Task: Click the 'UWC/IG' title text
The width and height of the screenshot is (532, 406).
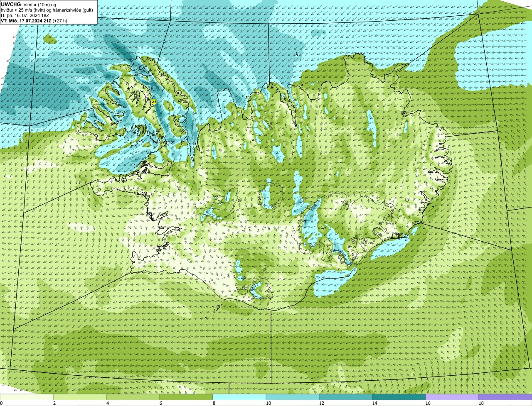Action: [x=10, y=4]
